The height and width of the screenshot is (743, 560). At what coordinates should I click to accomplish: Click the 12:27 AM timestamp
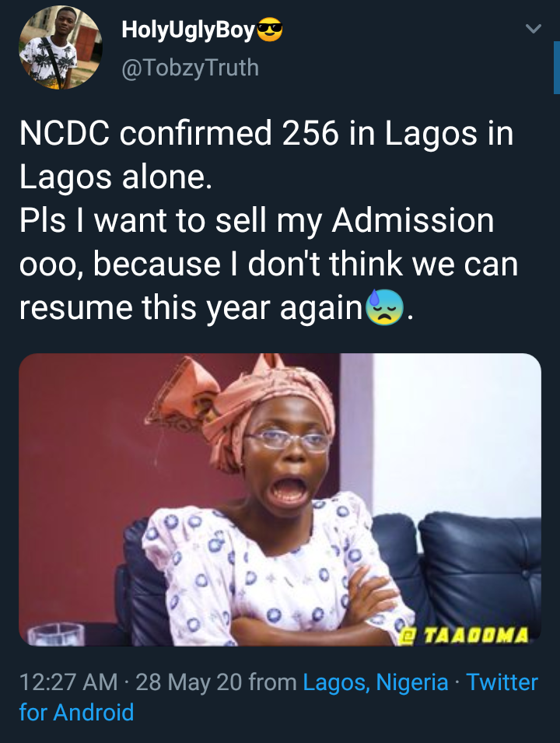(68, 682)
